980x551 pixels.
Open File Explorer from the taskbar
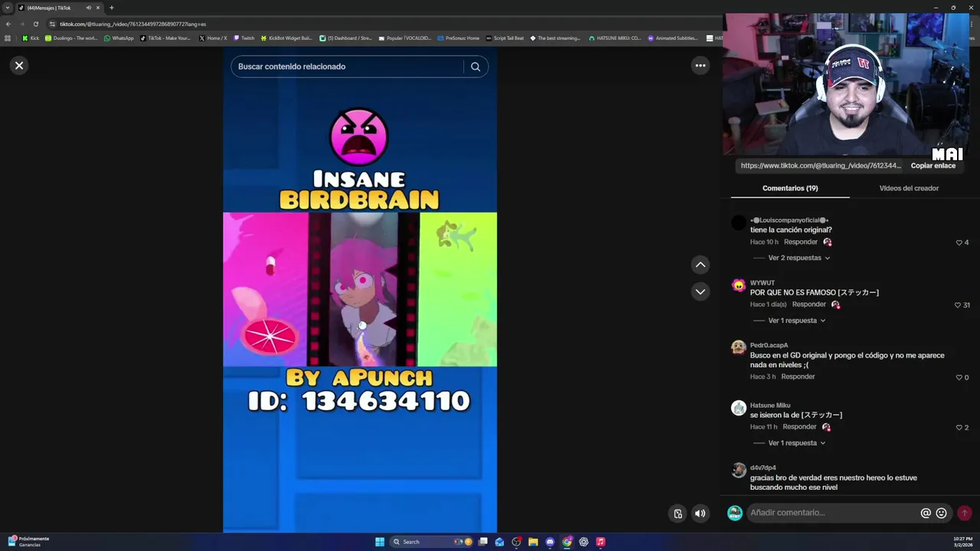click(x=534, y=542)
